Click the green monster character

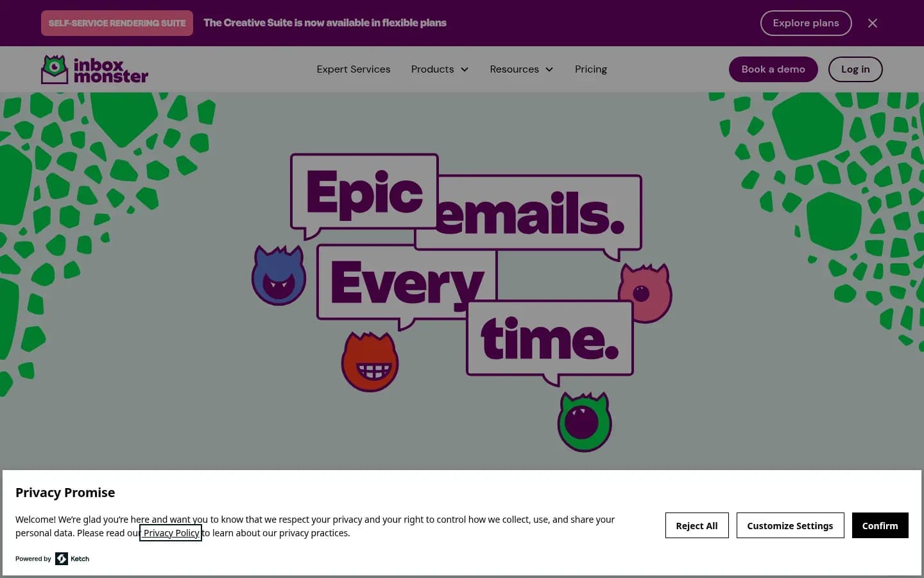click(585, 422)
